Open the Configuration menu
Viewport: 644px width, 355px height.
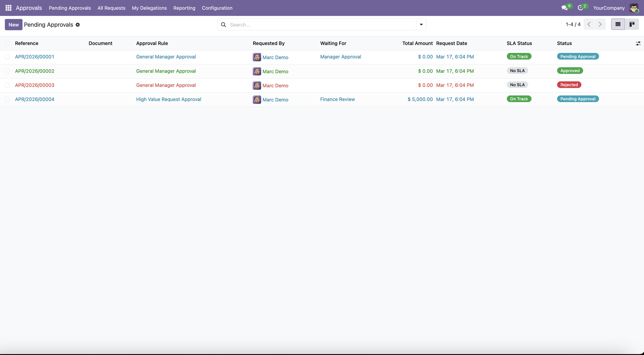pos(217,8)
